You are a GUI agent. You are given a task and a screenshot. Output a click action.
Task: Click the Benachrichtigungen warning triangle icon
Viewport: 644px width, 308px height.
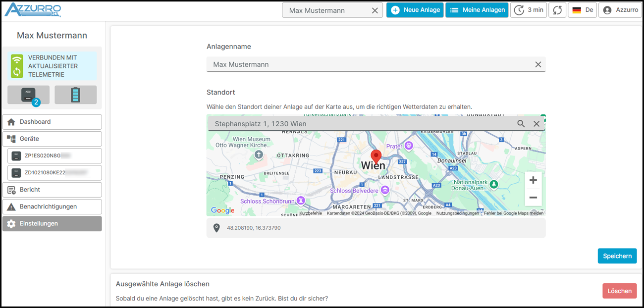point(11,207)
